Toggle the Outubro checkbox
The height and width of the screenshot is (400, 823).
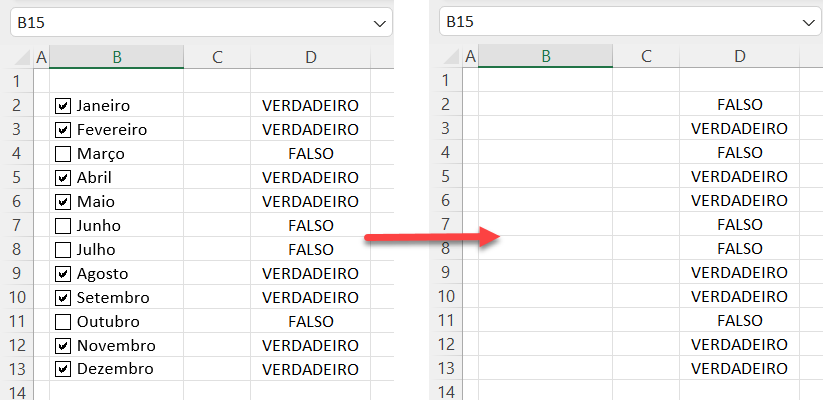click(x=63, y=322)
